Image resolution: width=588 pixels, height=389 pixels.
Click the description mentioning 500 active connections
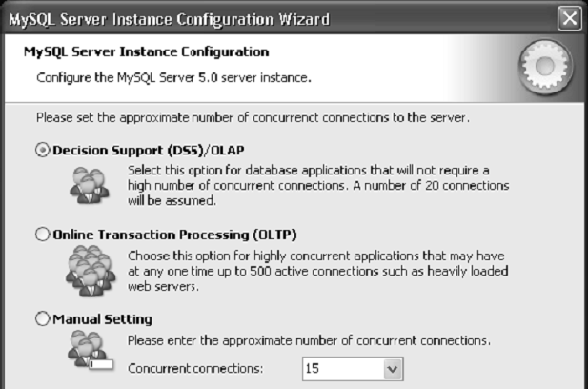[318, 271]
